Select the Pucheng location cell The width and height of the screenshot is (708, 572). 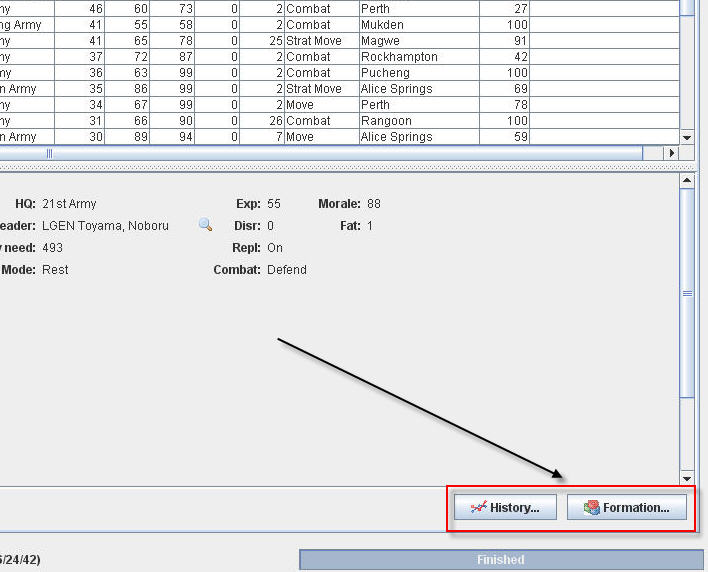point(419,73)
